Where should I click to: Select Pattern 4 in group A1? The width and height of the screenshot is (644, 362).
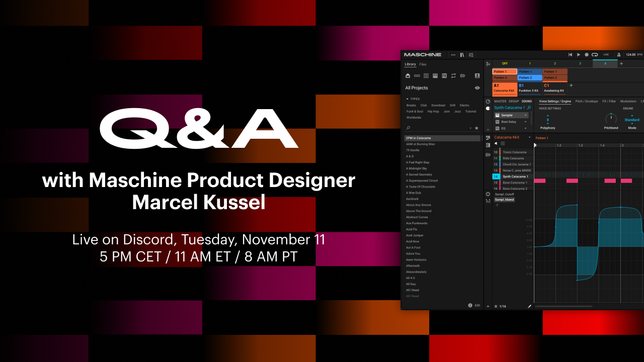coord(505,78)
